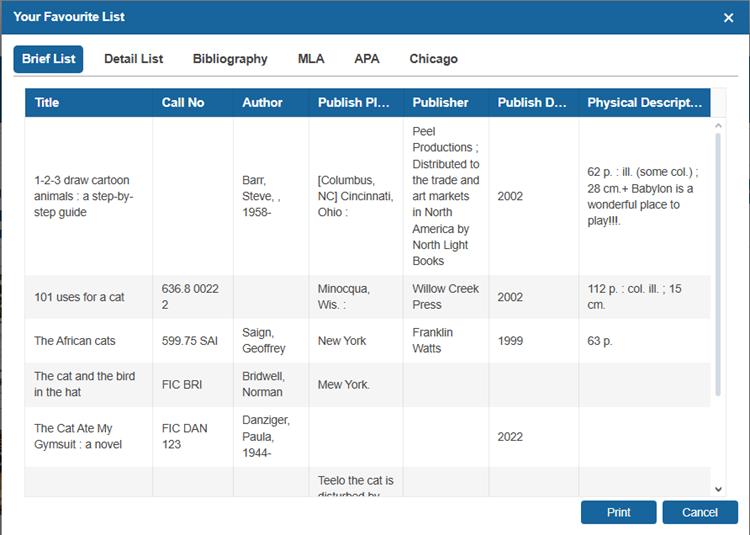Select the Bibliography tab
Image resolution: width=750 pixels, height=535 pixels.
230,59
